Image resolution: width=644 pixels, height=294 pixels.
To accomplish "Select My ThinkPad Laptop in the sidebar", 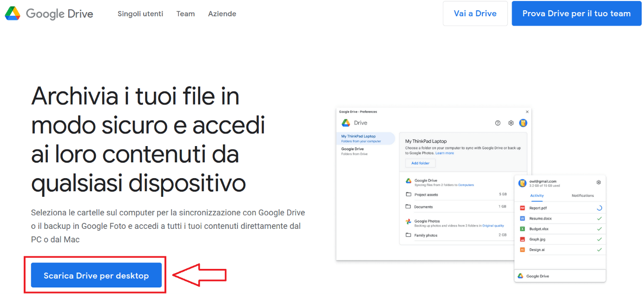I will coord(365,139).
